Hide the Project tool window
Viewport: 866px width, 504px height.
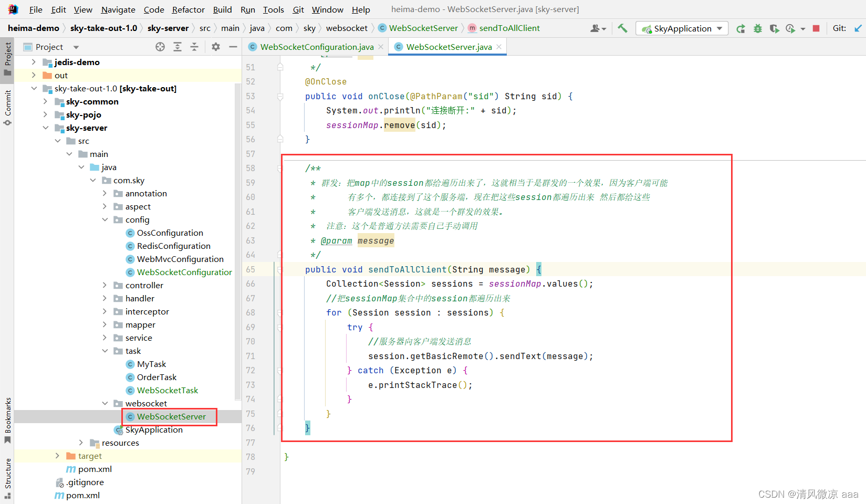[233, 47]
